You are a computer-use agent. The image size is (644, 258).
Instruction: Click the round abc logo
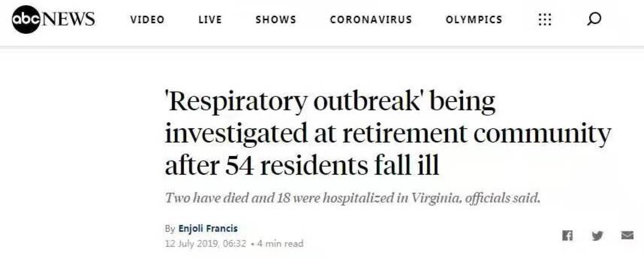[x=26, y=19]
